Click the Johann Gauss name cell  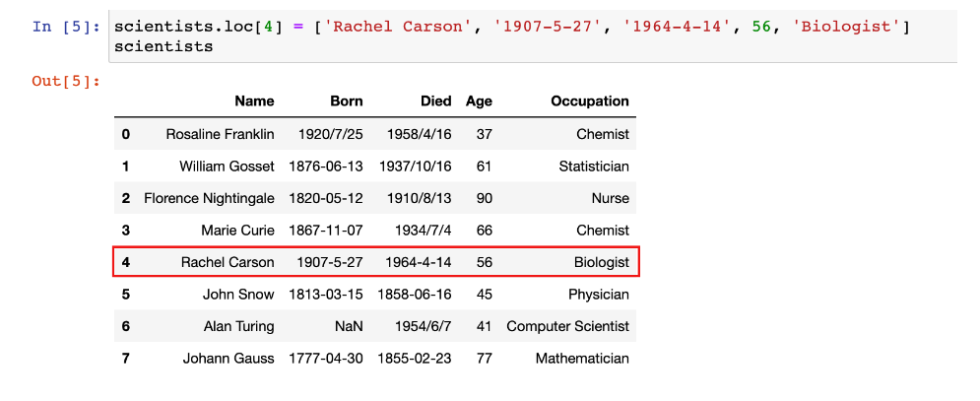pyautogui.click(x=229, y=359)
